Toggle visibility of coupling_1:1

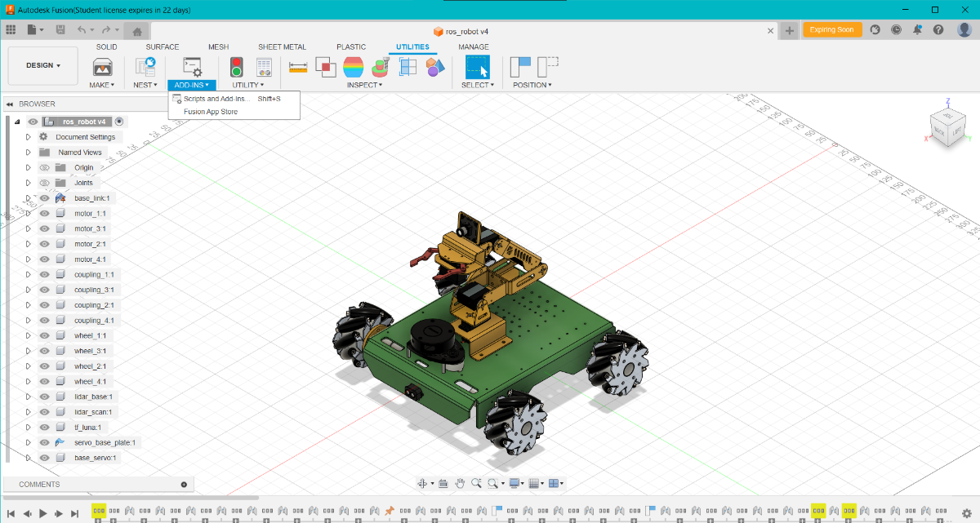[x=45, y=274]
